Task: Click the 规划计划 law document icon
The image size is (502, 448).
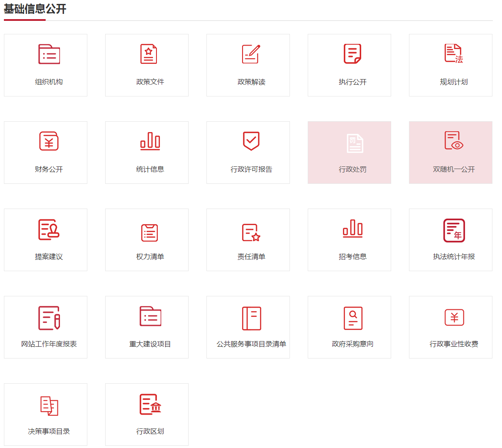Action: [454, 54]
